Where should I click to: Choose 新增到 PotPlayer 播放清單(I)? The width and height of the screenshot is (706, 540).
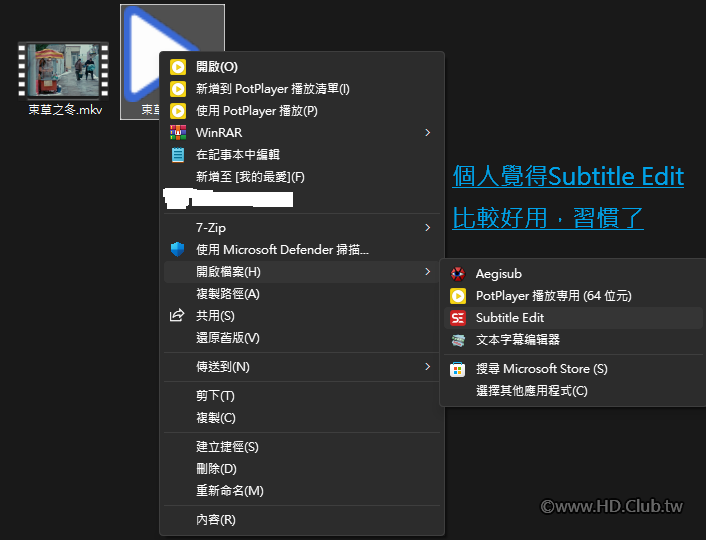[302, 89]
